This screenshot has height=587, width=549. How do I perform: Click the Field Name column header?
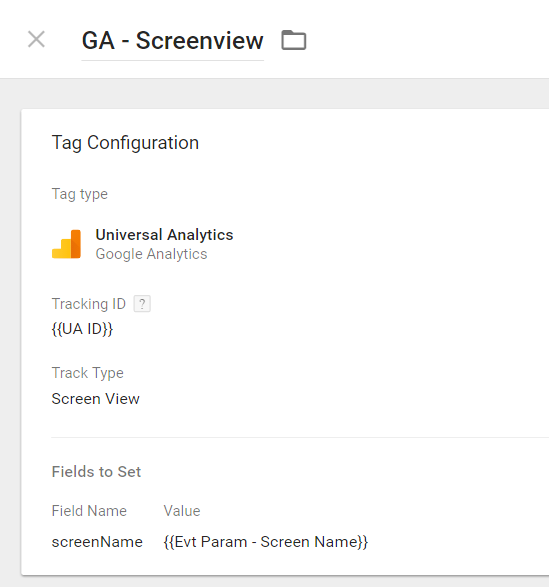tap(89, 511)
